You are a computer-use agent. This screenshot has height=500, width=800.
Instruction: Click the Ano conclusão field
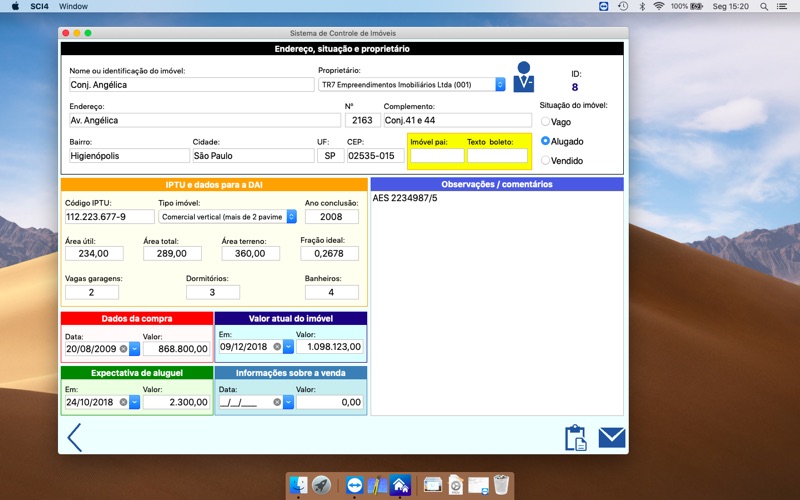click(x=332, y=217)
